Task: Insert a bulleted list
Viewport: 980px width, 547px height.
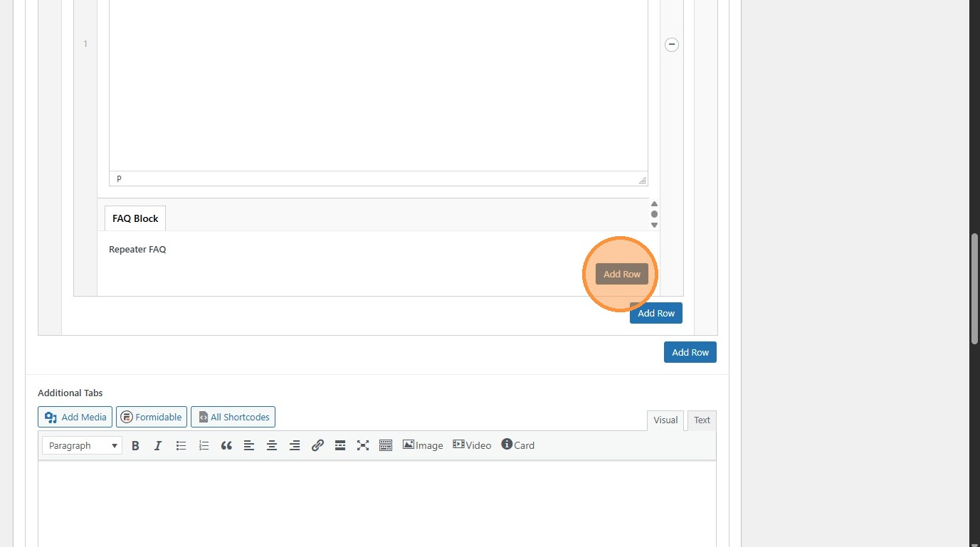Action: (x=181, y=445)
